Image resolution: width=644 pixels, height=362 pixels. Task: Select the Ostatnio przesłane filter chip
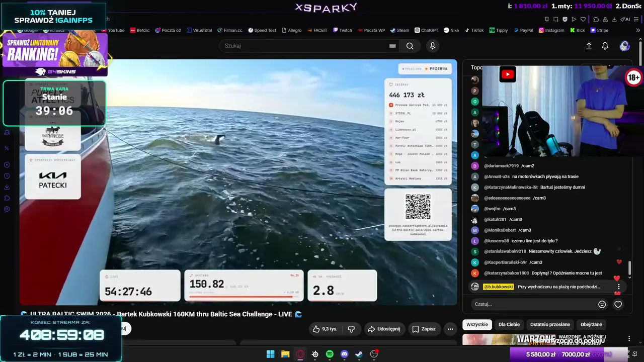coord(550,324)
